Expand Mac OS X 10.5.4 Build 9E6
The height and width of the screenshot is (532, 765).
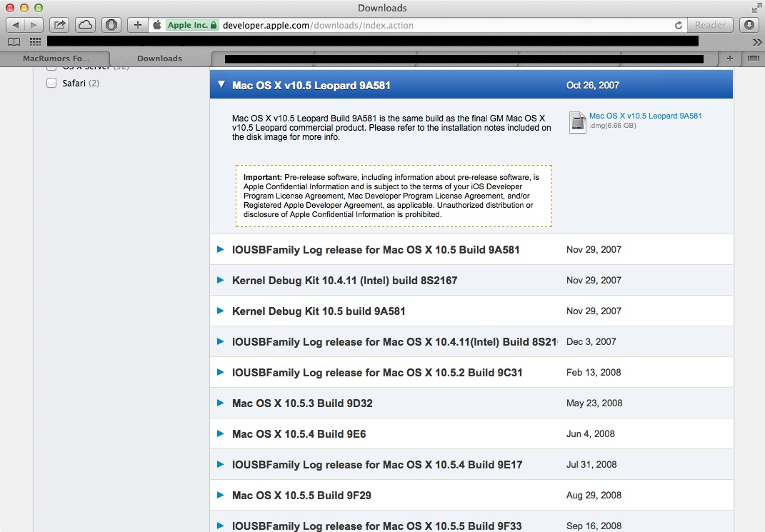221,433
